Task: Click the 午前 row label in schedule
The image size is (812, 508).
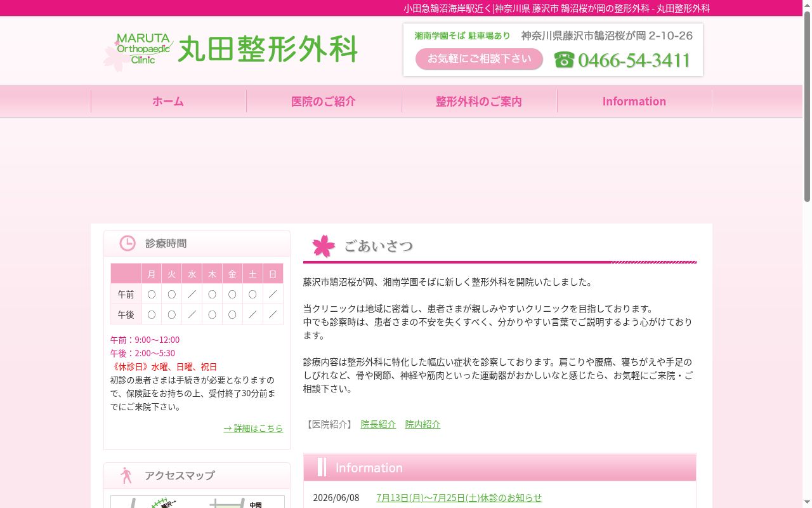Action: pos(126,294)
